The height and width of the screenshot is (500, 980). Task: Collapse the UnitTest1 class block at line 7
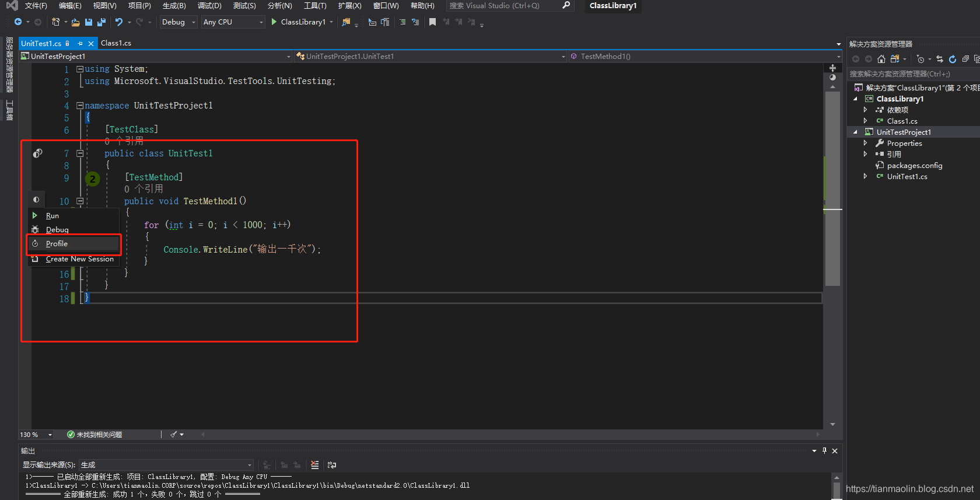pyautogui.click(x=80, y=153)
